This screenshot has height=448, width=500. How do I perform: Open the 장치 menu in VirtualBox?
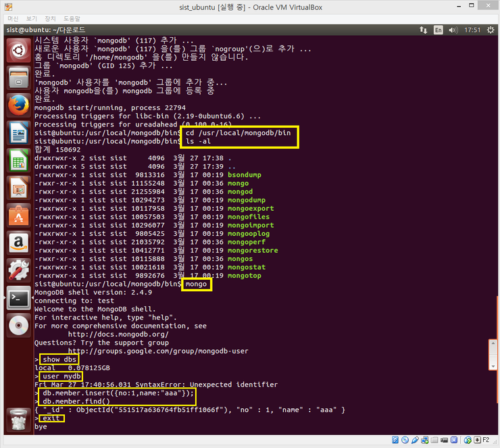tap(51, 18)
